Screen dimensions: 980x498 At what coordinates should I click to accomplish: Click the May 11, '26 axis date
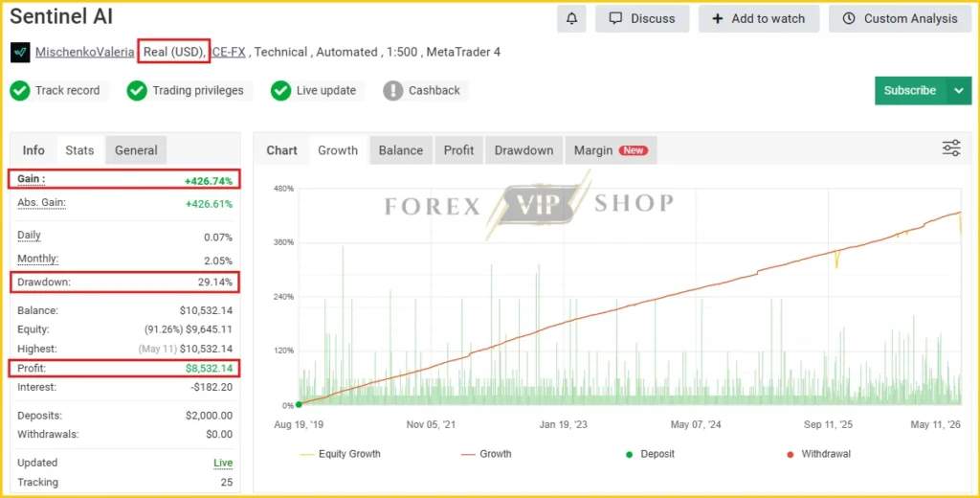[936, 424]
